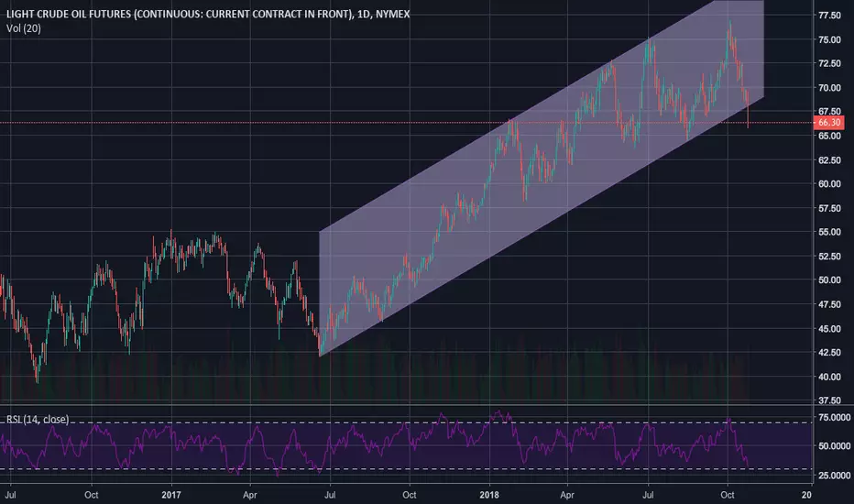Click the 55.00 price axis label
Viewport: 854px width, 504px height.
[829, 232]
